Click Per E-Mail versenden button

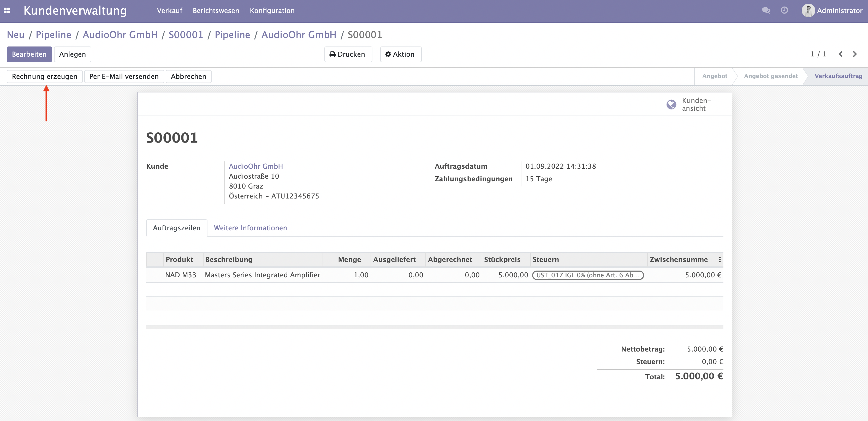124,77
